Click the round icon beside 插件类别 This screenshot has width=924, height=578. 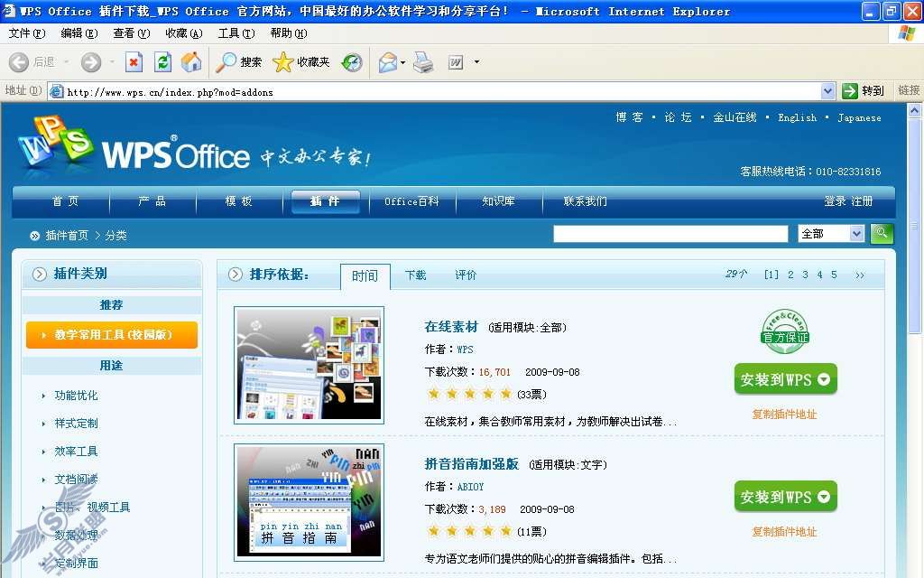(x=39, y=275)
